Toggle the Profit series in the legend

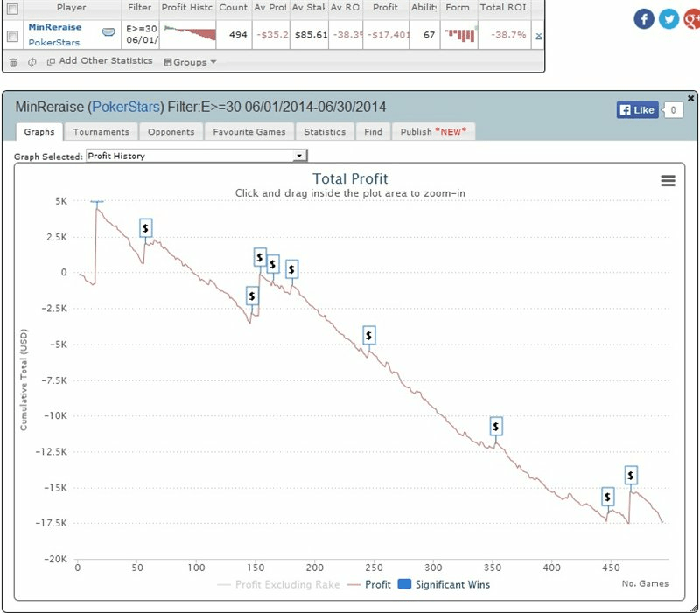(368, 584)
